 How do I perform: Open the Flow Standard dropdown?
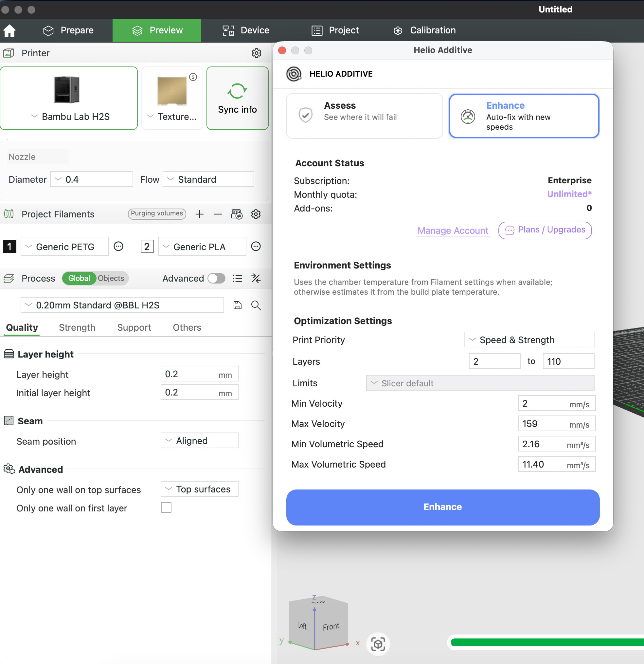coord(208,179)
